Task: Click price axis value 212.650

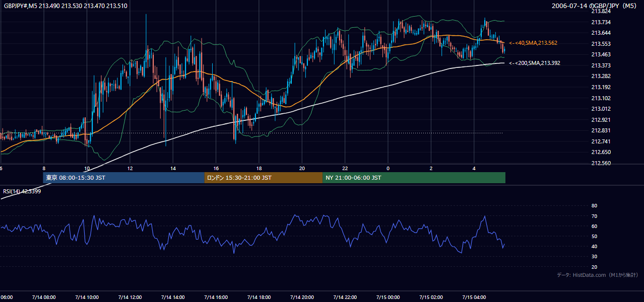Action: tap(601, 152)
